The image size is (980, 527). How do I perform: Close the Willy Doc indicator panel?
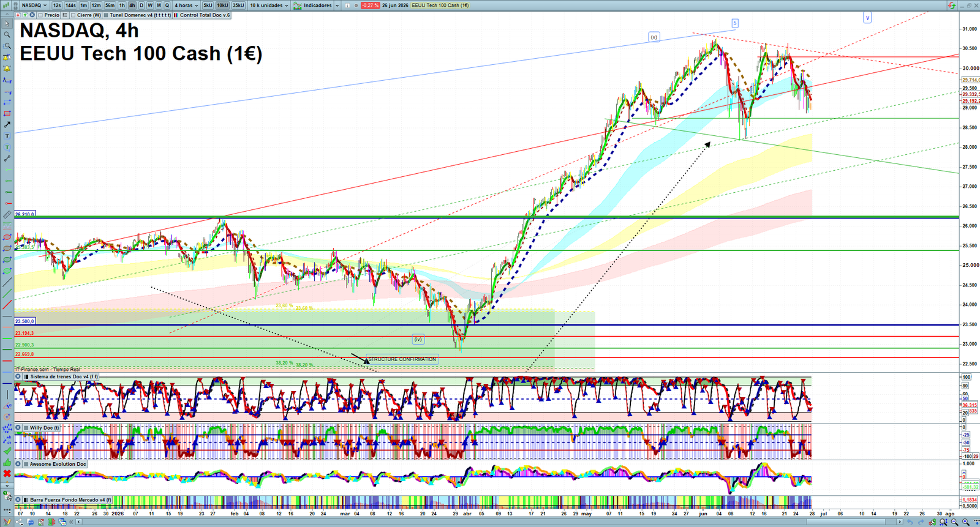(18, 427)
